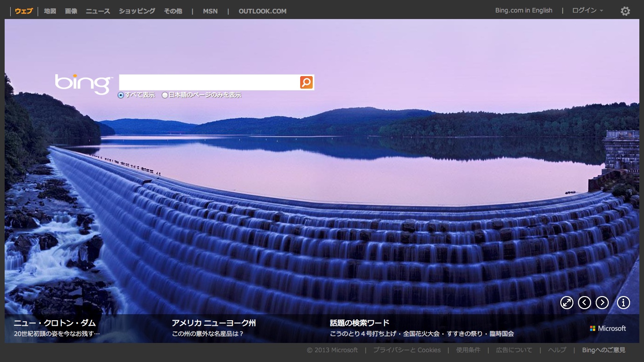
Task: Click inside the Bing search box
Action: click(x=209, y=83)
